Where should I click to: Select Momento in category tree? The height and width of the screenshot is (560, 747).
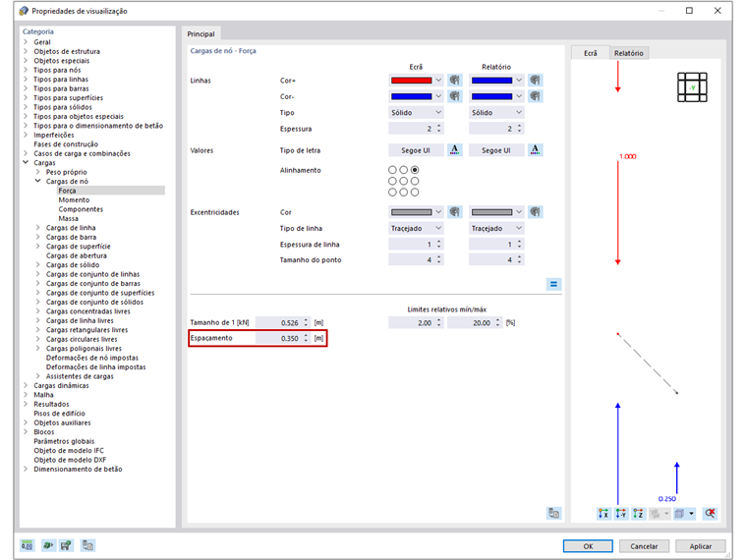coord(74,199)
